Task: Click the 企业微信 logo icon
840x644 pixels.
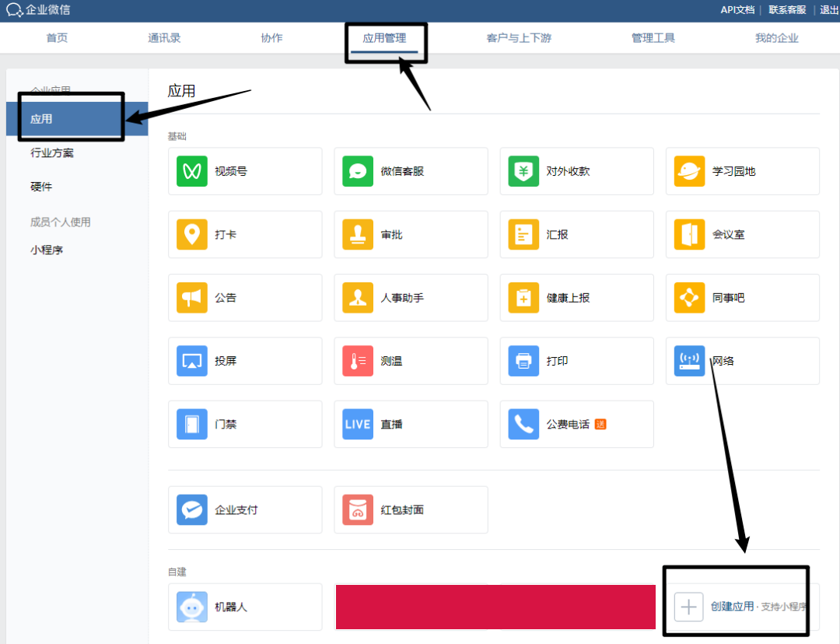Action: click(14, 9)
